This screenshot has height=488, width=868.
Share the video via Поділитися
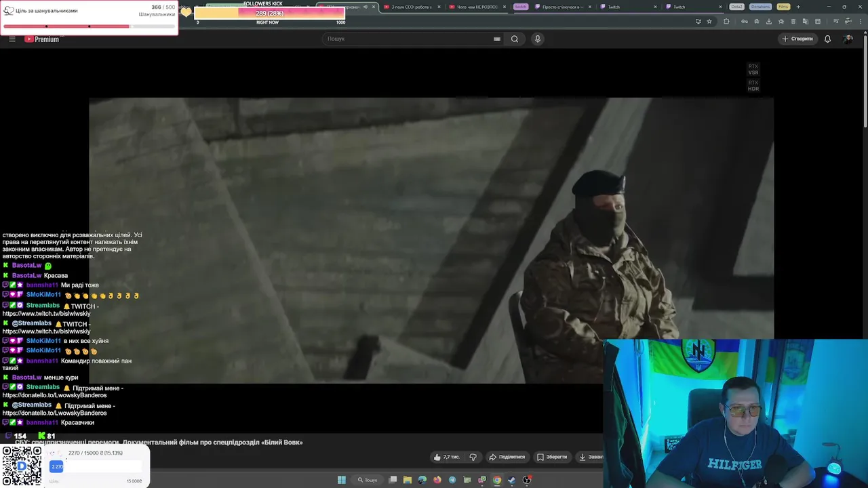pyautogui.click(x=507, y=457)
